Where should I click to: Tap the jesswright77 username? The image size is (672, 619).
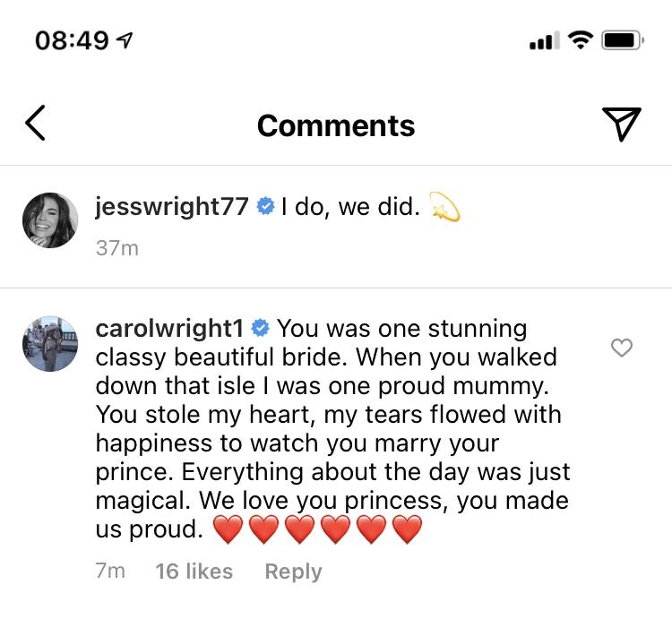(172, 207)
